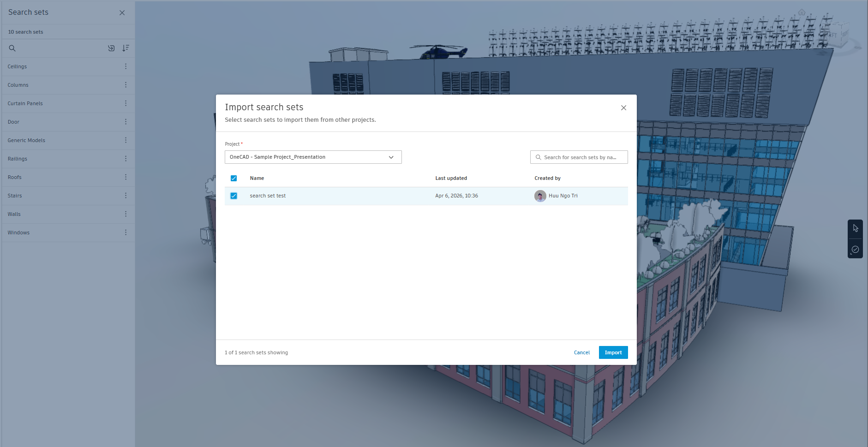
Task: Open more options for Roofs search set
Action: (x=126, y=177)
